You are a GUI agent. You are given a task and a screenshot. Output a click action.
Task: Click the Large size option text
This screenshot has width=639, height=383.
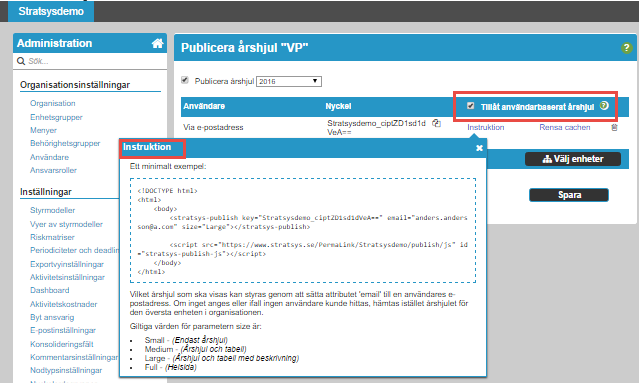221,358
